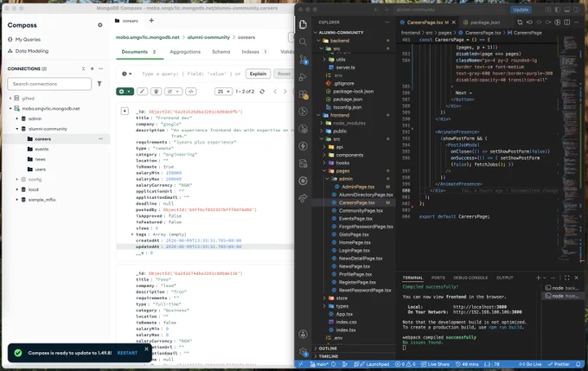Close the CareersPage.tsx editor tab
This screenshot has width=588, height=371.
pos(454,22)
